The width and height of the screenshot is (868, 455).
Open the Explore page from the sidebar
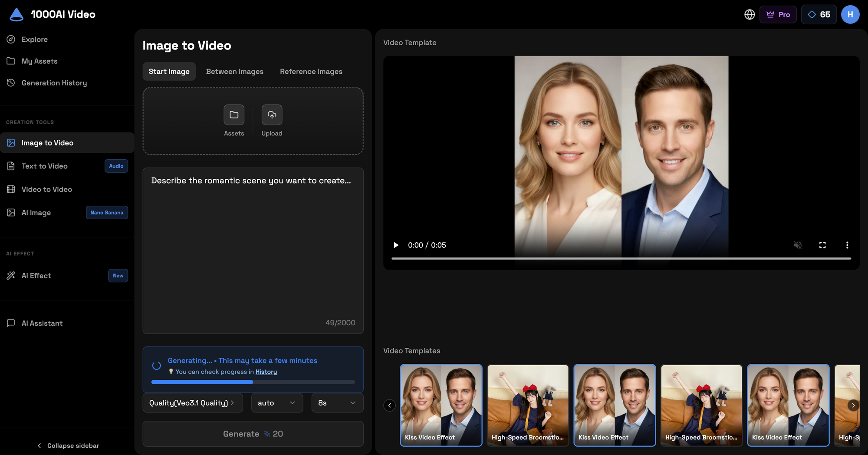click(x=35, y=39)
